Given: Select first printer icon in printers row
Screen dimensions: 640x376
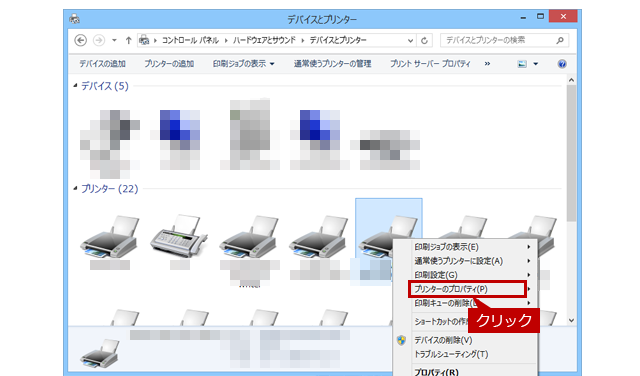Looking at the screenshot, I should (110, 237).
